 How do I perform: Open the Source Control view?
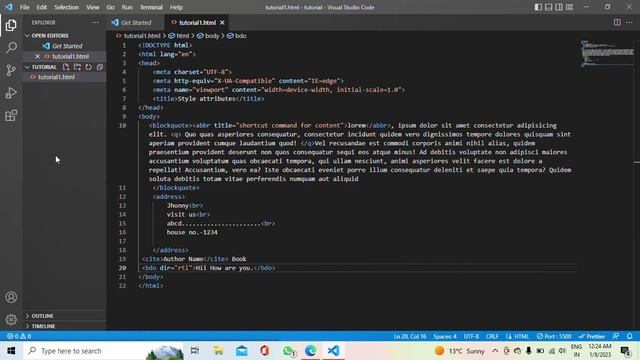point(11,70)
